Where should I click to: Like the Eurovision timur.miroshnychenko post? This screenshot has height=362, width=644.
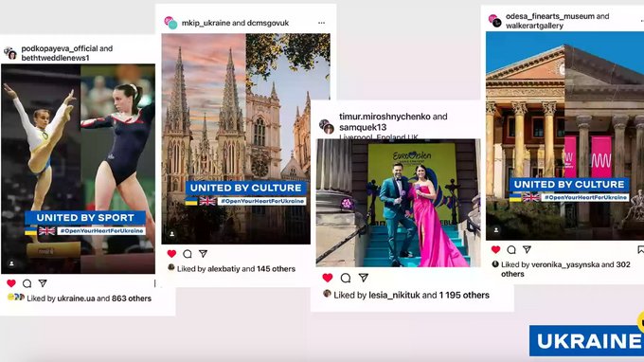click(328, 278)
